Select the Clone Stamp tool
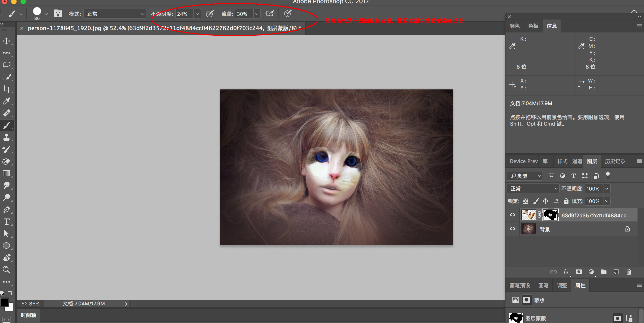This screenshot has width=644, height=323. tap(6, 137)
